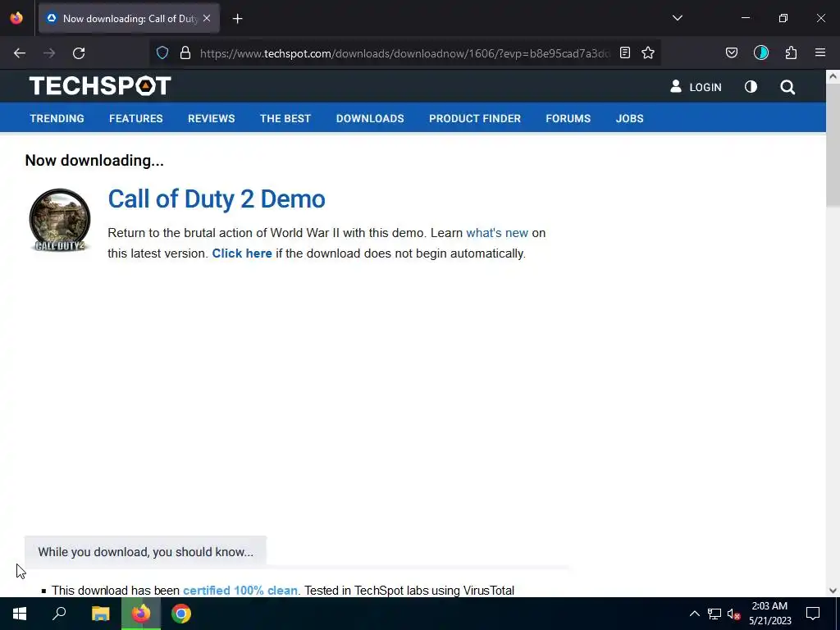Reload the current page
840x630 pixels.
coord(79,53)
